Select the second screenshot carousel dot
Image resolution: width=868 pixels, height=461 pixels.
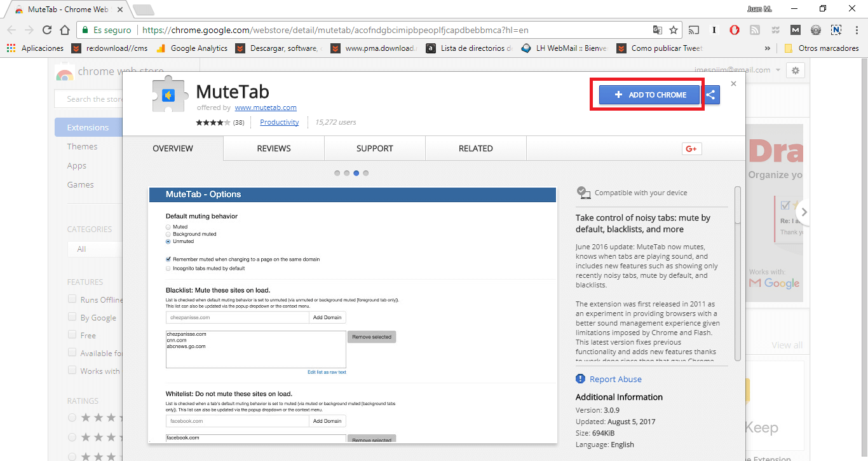coord(347,173)
